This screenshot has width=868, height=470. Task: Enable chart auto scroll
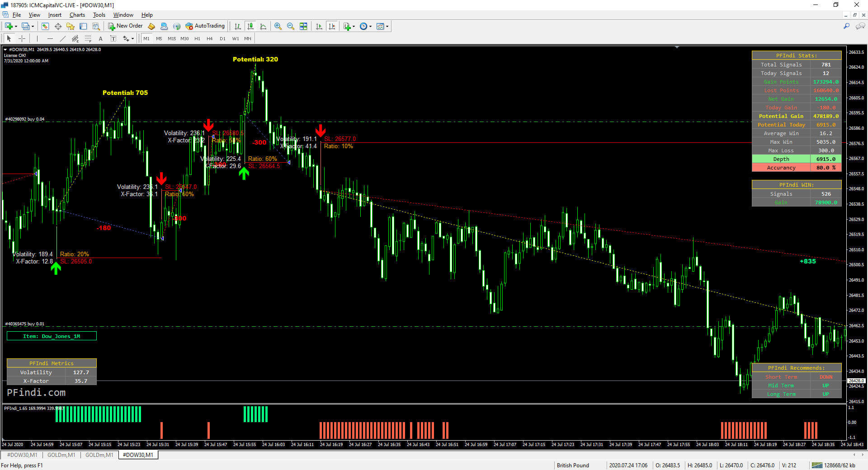pyautogui.click(x=319, y=26)
